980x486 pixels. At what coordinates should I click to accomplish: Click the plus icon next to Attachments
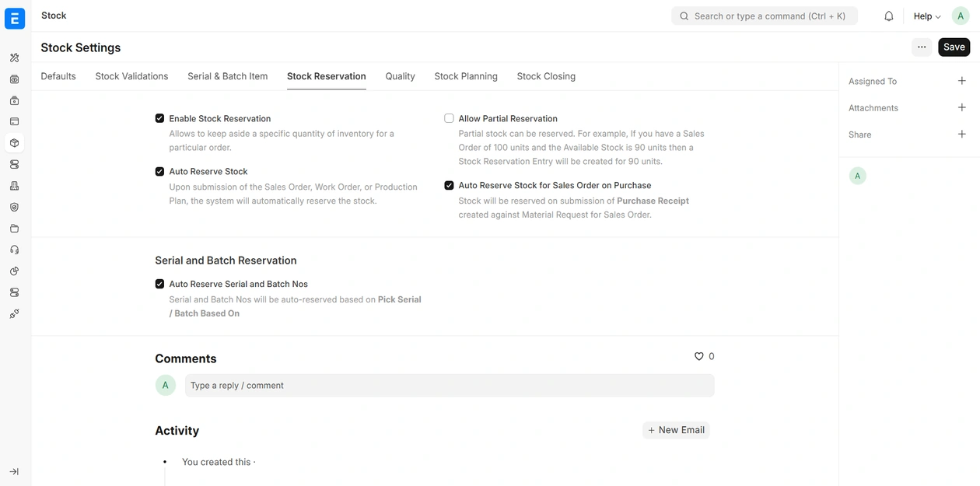pyautogui.click(x=961, y=107)
